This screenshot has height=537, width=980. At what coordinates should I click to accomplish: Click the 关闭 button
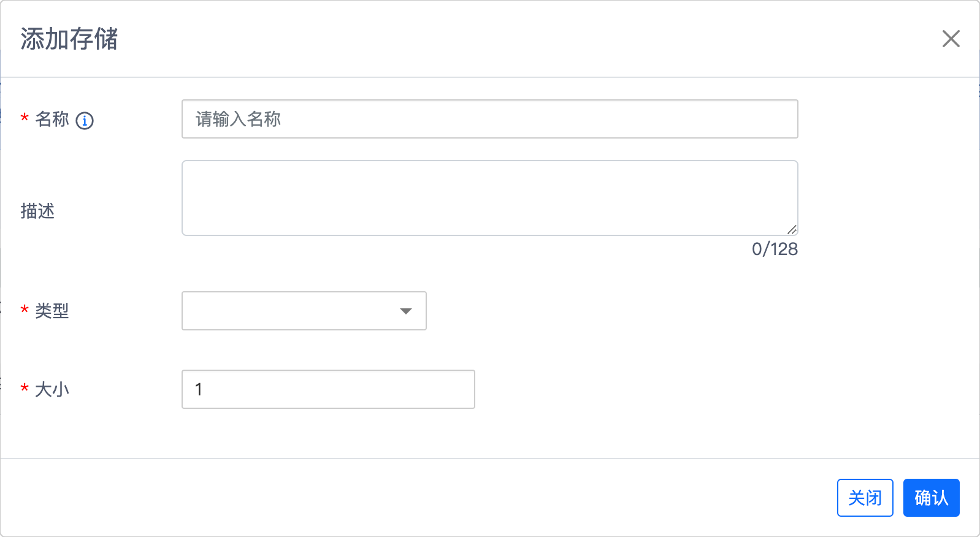[865, 498]
